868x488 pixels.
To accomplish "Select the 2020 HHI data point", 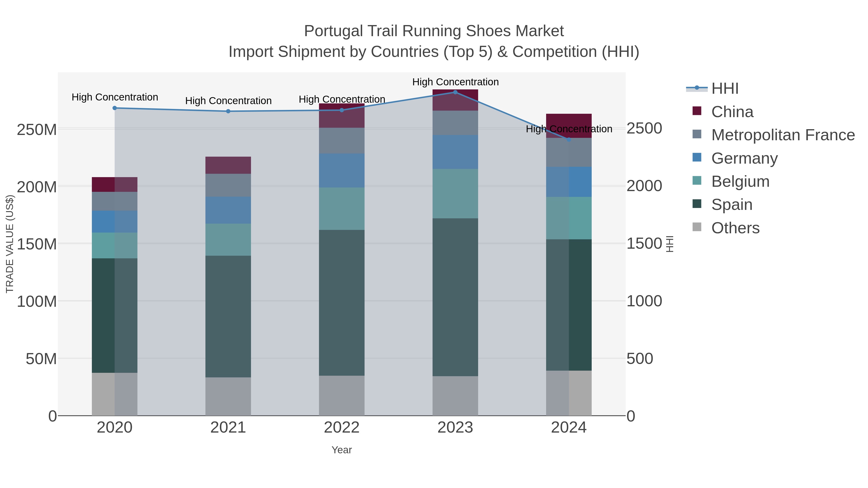I will [115, 108].
